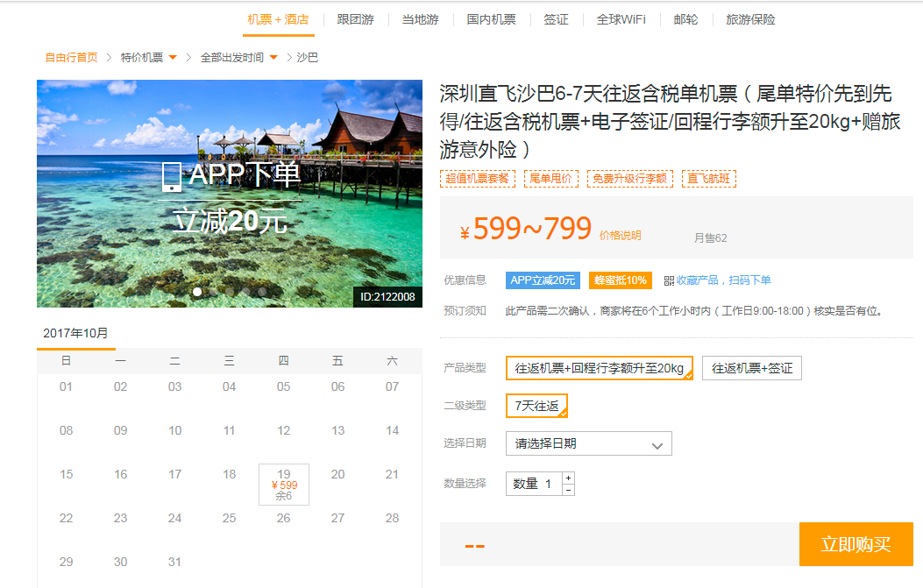Open the 请选择日期 date dropdown
This screenshot has height=588, width=923.
589,443
